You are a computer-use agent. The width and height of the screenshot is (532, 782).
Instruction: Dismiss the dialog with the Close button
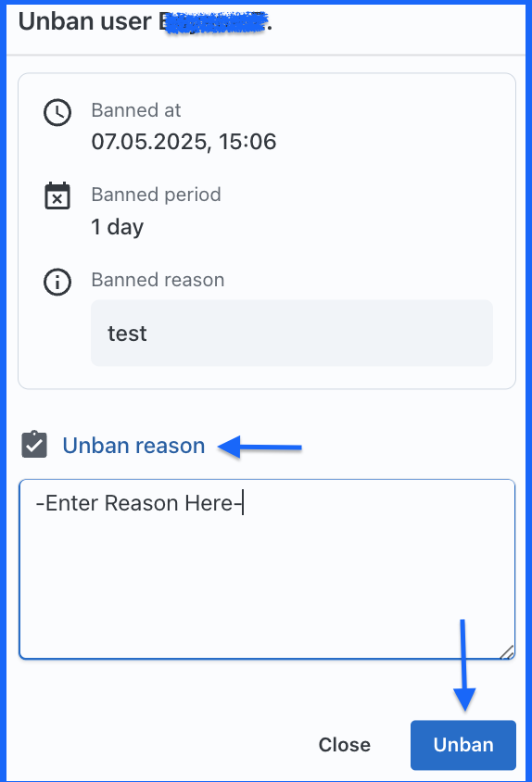click(x=345, y=745)
